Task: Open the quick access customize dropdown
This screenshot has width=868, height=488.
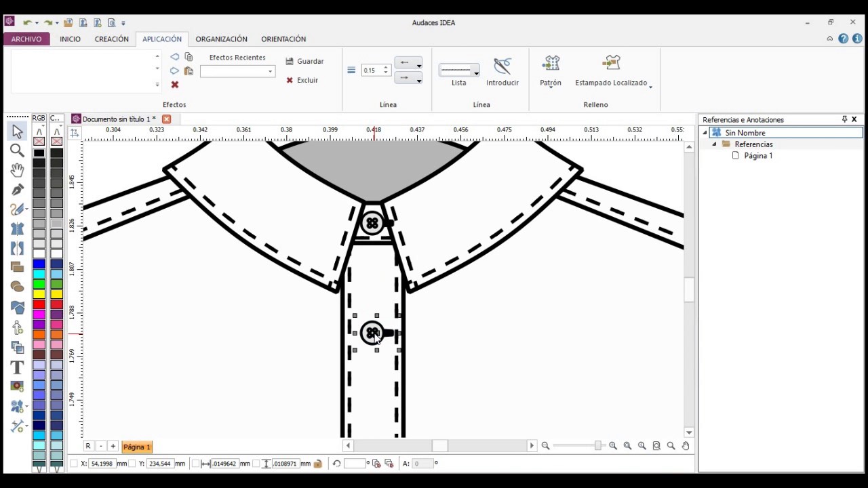Action: click(x=123, y=23)
